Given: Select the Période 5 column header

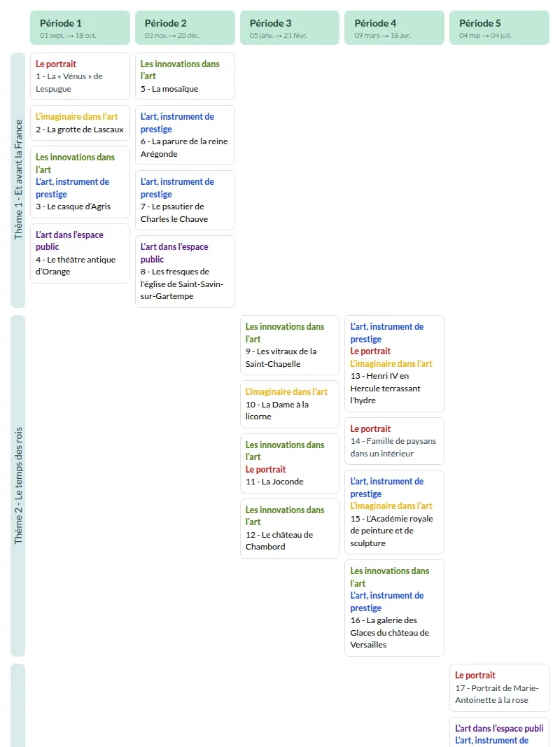Looking at the screenshot, I should pyautogui.click(x=499, y=27).
